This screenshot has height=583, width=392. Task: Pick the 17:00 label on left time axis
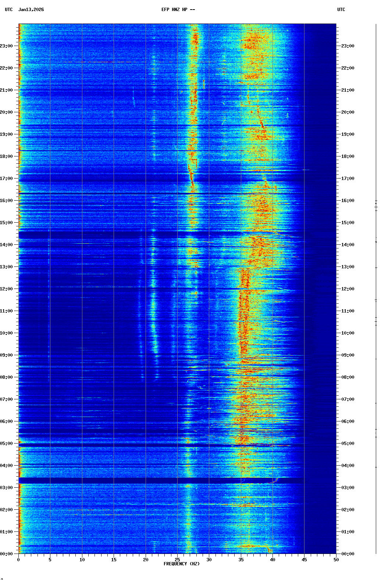pos(7,179)
